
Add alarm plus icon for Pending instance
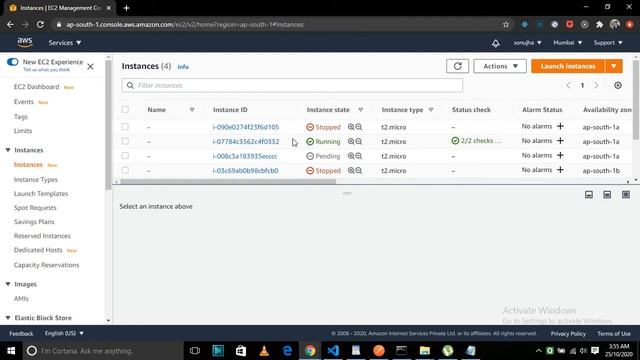coord(560,156)
